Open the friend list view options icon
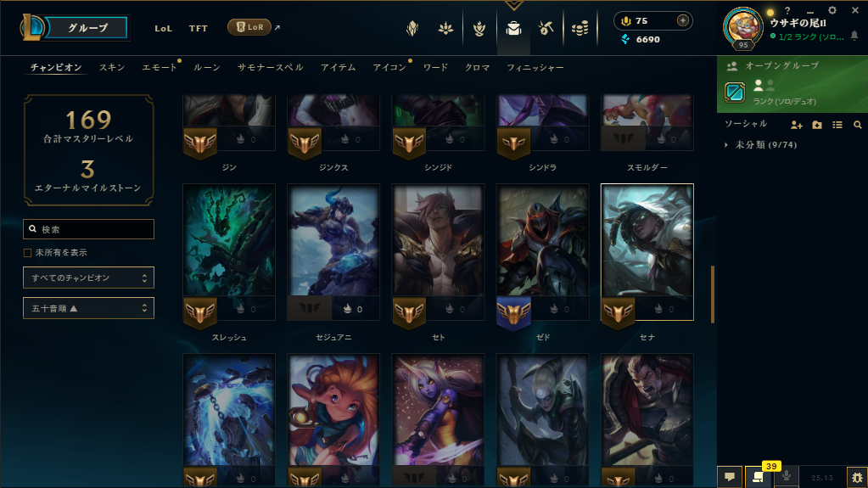The height and width of the screenshot is (488, 868). pyautogui.click(x=837, y=126)
